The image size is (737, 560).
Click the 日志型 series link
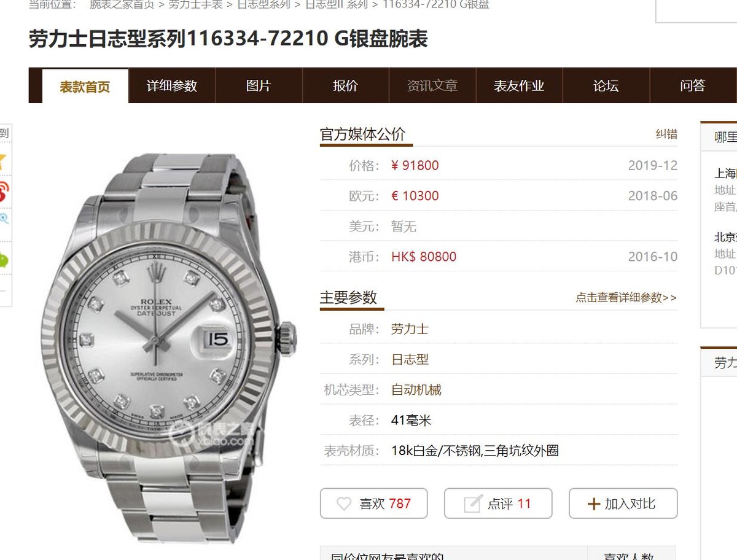pyautogui.click(x=410, y=359)
